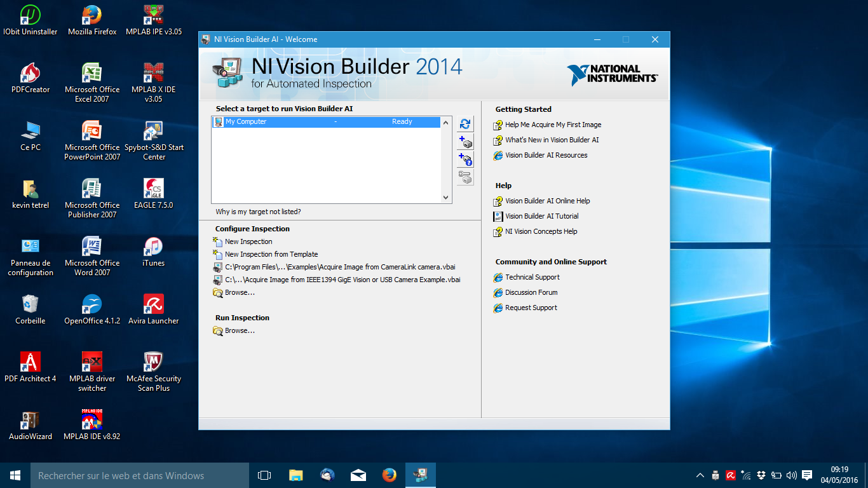Click EAGLE 7.5.0 desktop icon
The image size is (868, 488).
click(154, 194)
